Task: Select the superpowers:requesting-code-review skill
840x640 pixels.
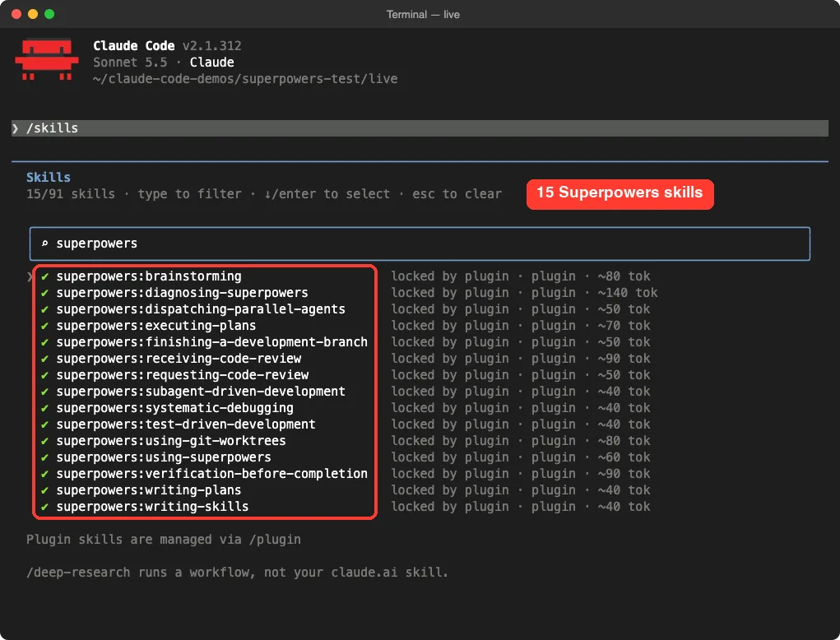Action: 182,375
